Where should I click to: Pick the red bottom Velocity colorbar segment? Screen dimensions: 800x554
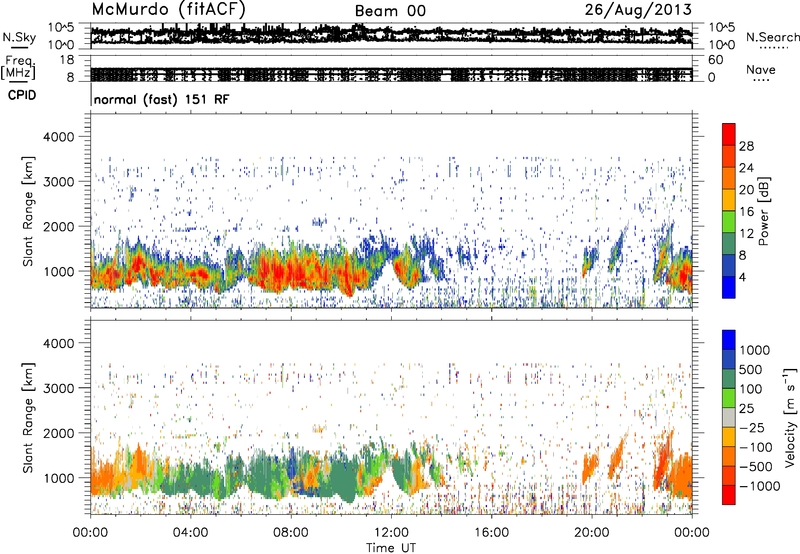pos(729,495)
